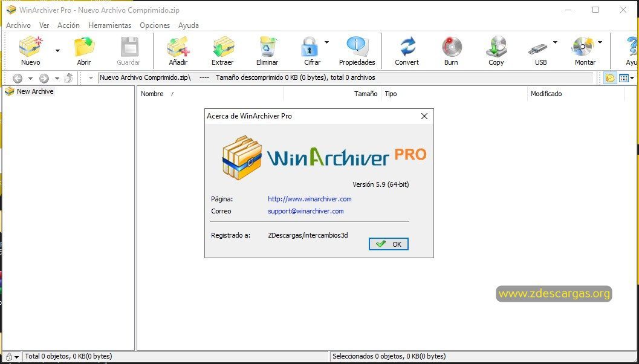Screen dimensions: 639x364
Task: Close the Acerca de WinArchiver dialog
Action: pyautogui.click(x=424, y=116)
